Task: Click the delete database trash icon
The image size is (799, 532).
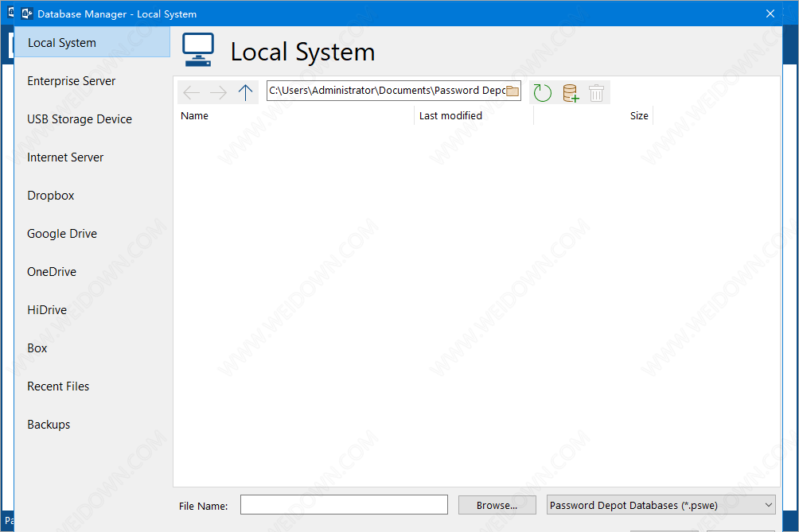Action: [x=597, y=93]
